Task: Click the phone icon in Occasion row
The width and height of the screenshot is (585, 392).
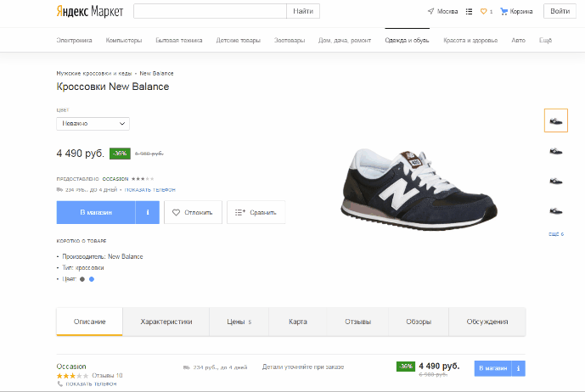Action: pyautogui.click(x=60, y=384)
